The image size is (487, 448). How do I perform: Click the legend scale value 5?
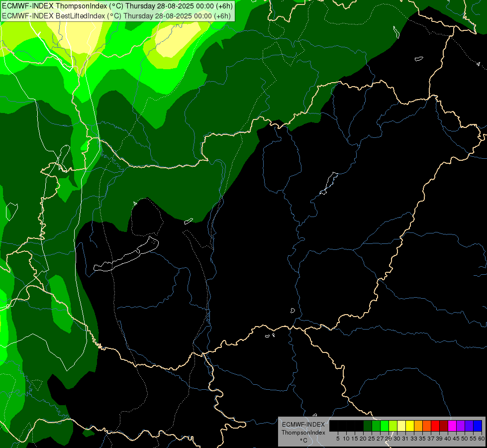338,439
